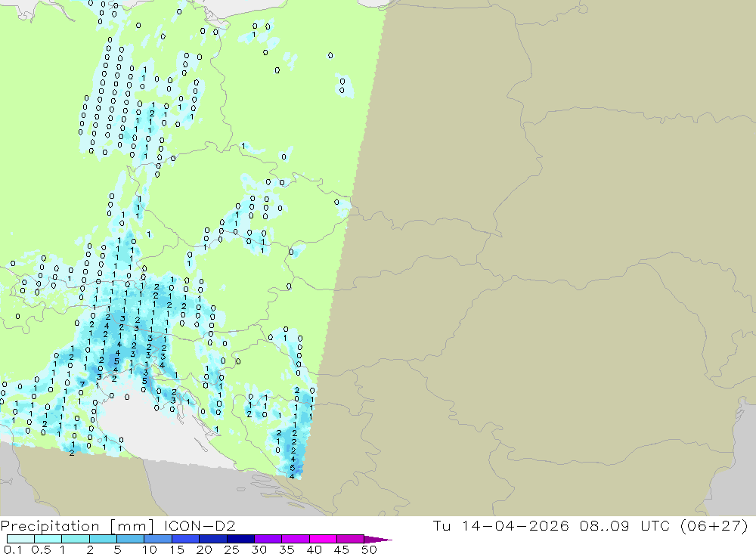Click the legend scale label '30'
756x554 pixels.
[x=259, y=549]
